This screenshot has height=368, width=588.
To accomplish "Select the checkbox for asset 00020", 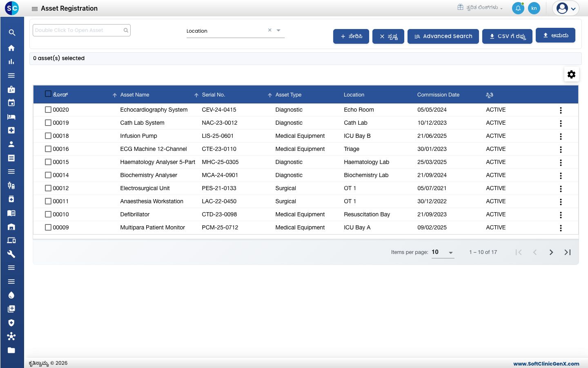I will [48, 110].
